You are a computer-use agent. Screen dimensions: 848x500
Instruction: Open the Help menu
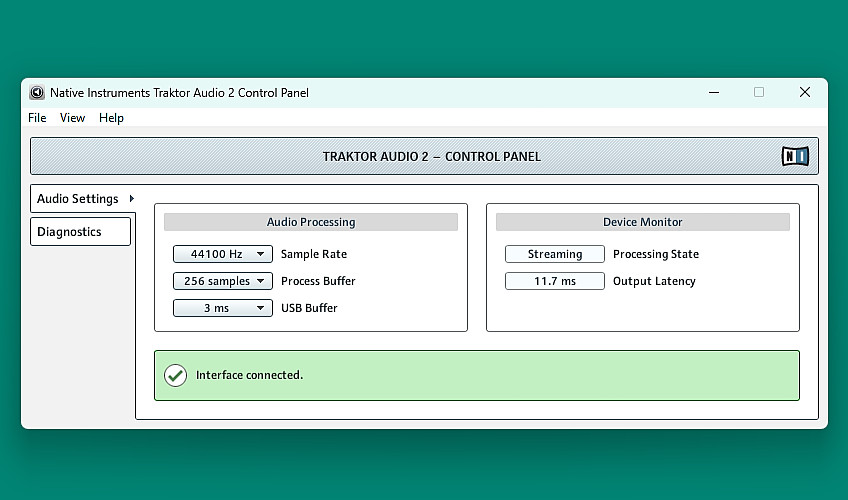(111, 118)
